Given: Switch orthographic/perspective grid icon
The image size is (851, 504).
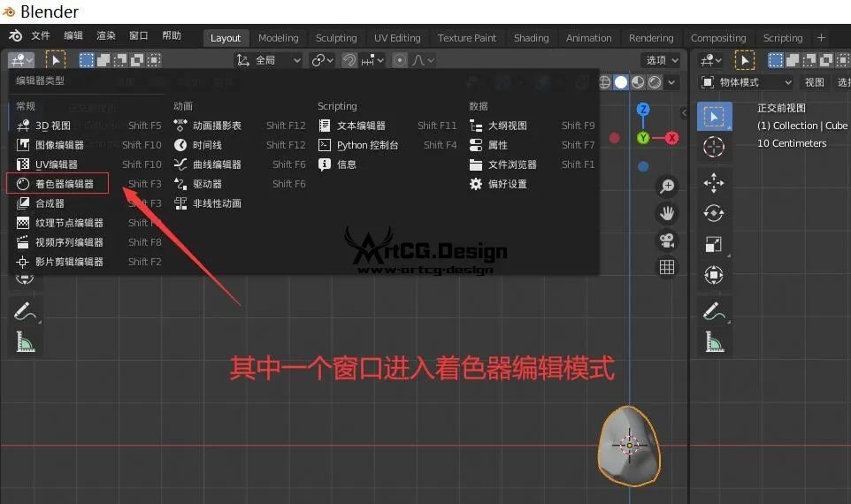Looking at the screenshot, I should tap(667, 267).
